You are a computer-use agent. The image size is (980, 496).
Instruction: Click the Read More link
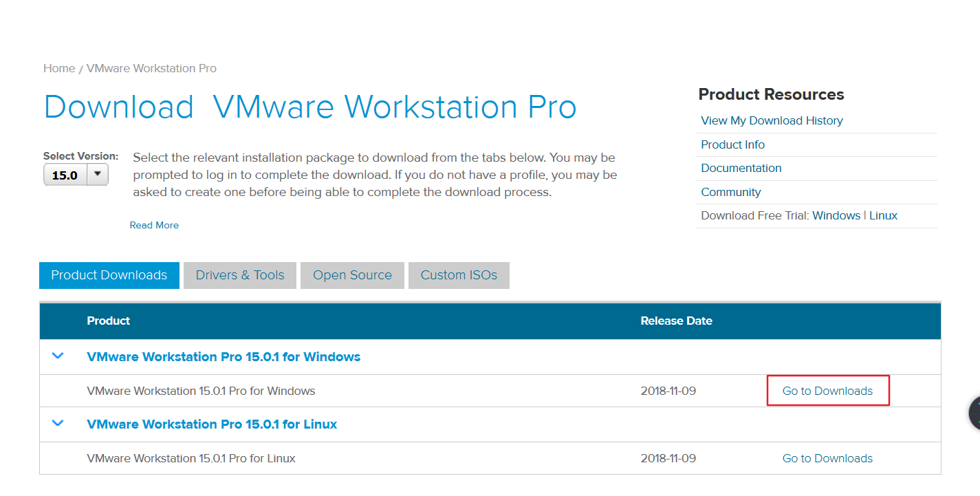(x=154, y=225)
